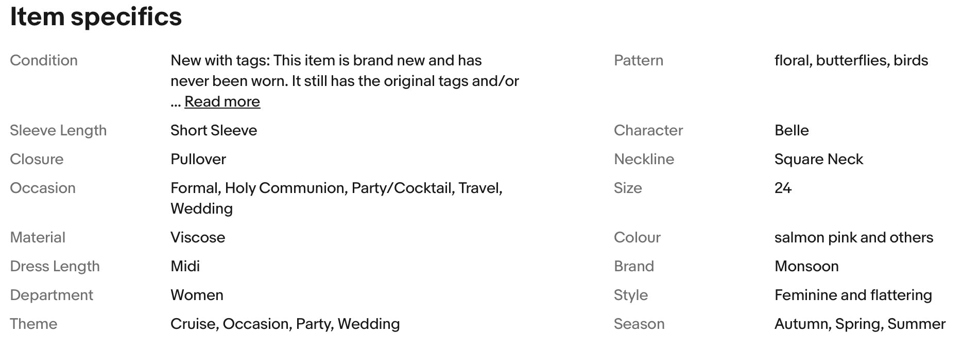Click the floral, butterflies, birds pattern value

[x=851, y=61]
